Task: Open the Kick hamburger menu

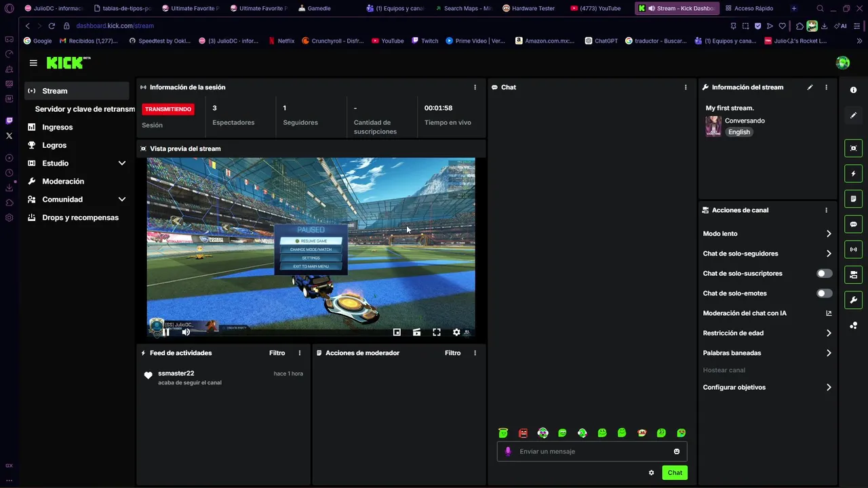Action: 33,62
